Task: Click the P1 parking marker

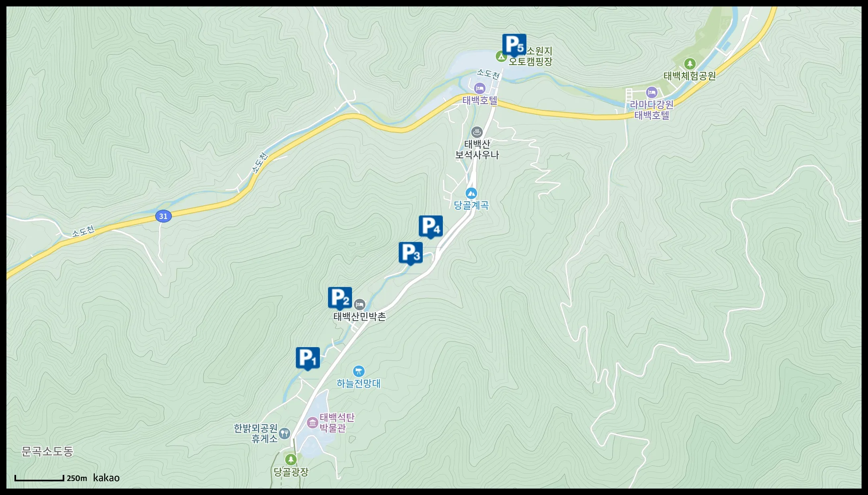Action: tap(308, 358)
